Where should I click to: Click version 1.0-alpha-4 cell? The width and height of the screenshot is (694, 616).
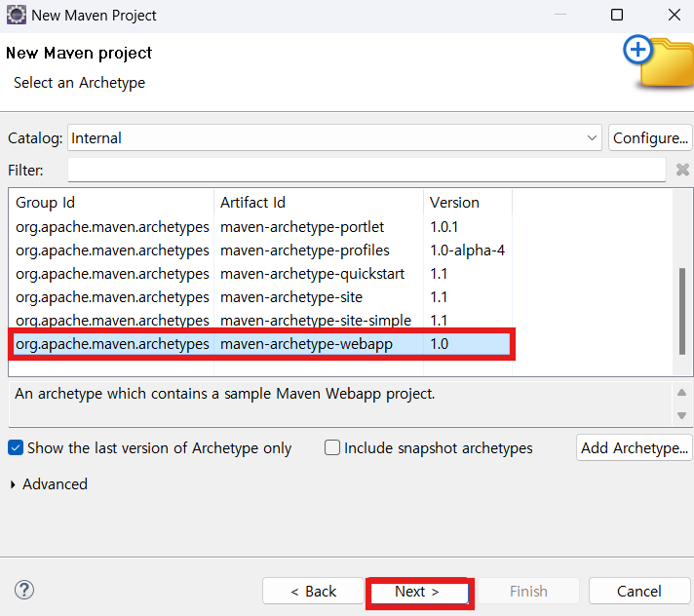(x=468, y=250)
